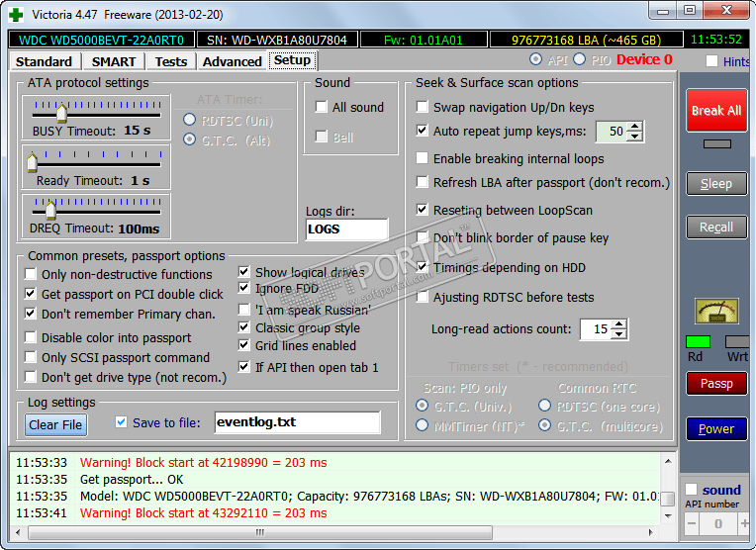
Task: Toggle Auto repeat jump keys checkbox
Action: (423, 131)
